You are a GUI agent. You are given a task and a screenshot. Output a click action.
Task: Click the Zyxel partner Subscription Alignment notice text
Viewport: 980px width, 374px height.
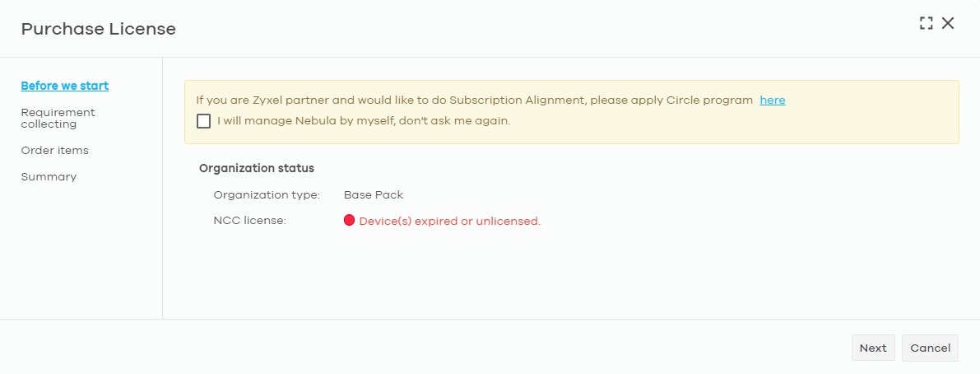click(x=475, y=100)
